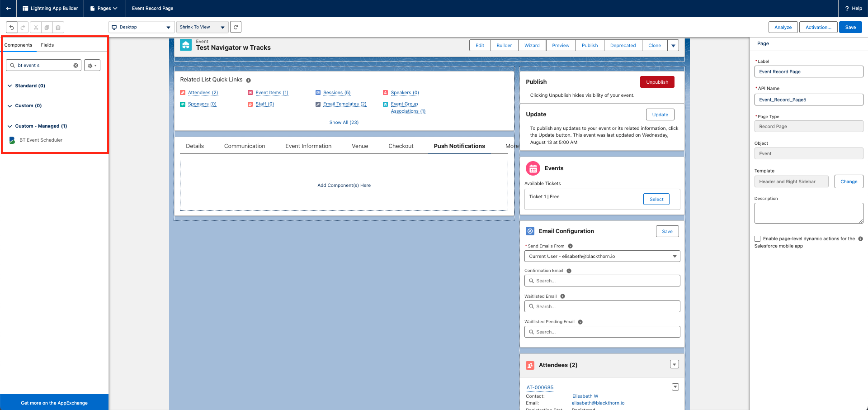868x410 pixels.
Task: Click the Activation... button
Action: point(818,27)
